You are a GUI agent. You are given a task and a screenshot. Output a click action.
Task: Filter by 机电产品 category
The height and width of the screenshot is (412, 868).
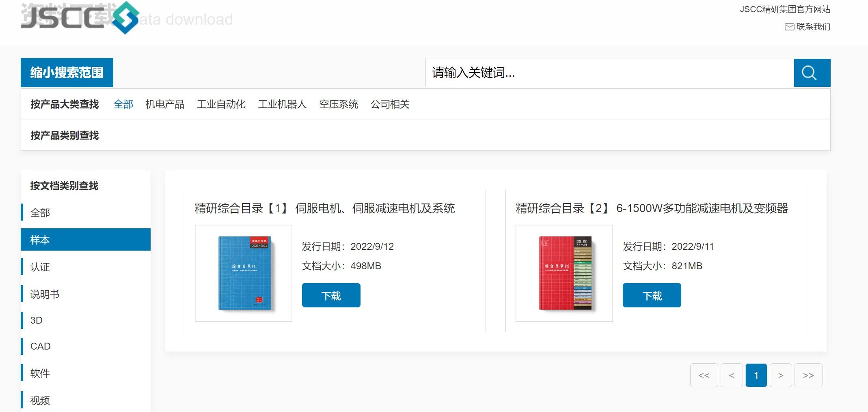pos(164,105)
